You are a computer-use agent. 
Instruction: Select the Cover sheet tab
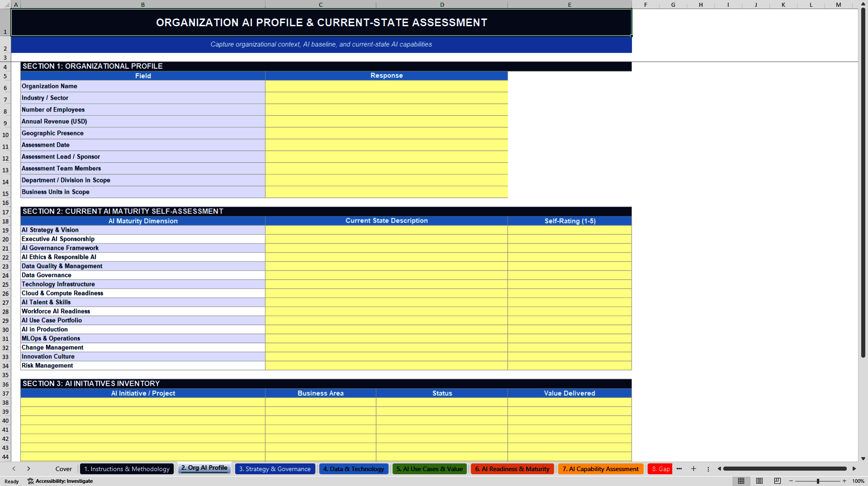(63, 469)
